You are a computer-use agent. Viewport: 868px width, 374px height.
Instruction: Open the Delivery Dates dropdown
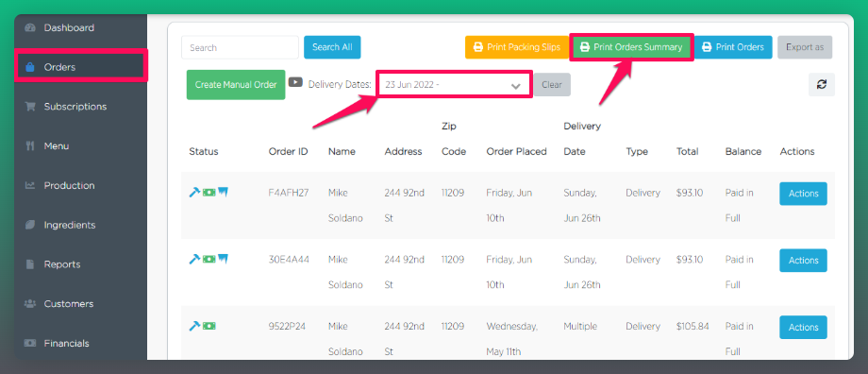(x=454, y=85)
